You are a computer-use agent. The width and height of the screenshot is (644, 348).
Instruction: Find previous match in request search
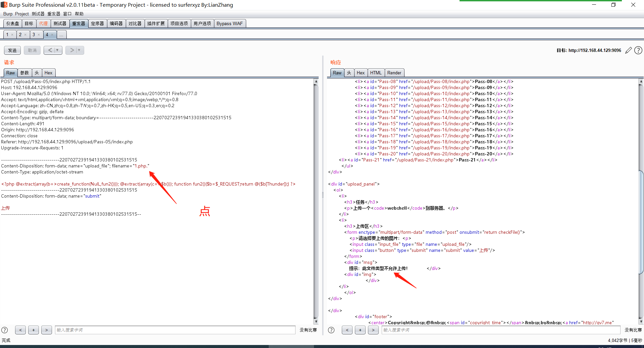point(20,330)
